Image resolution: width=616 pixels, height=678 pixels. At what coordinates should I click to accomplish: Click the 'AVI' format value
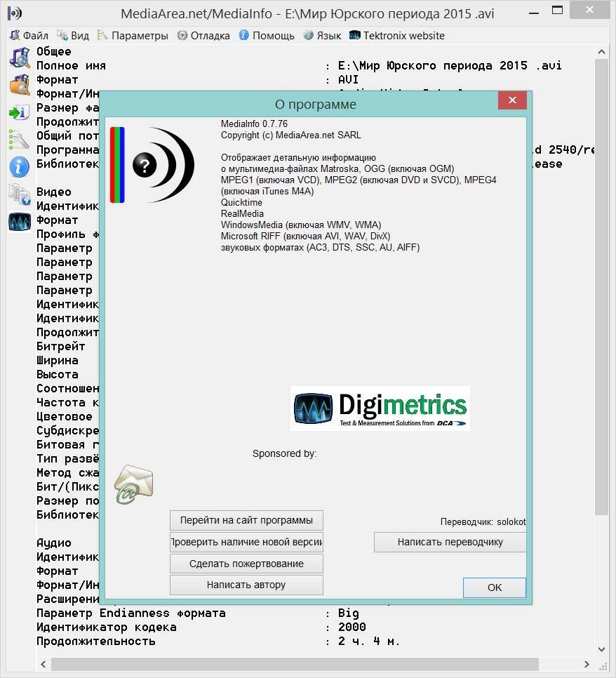pyautogui.click(x=348, y=79)
